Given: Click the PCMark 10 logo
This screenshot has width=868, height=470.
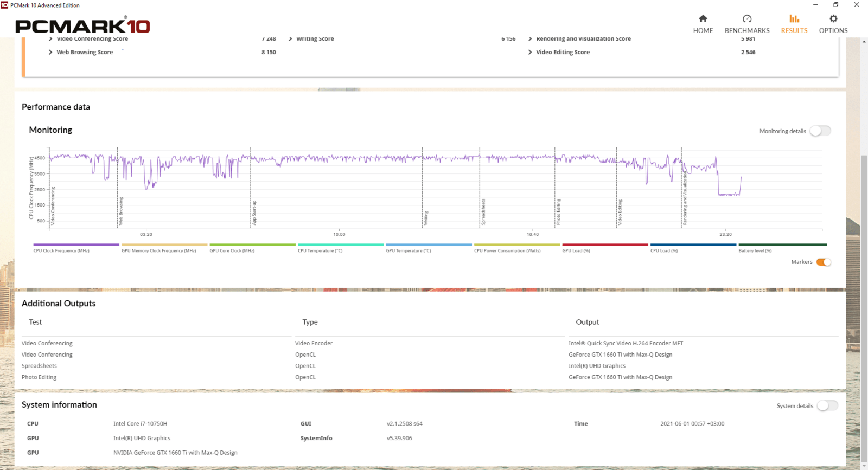Looking at the screenshot, I should pyautogui.click(x=82, y=26).
